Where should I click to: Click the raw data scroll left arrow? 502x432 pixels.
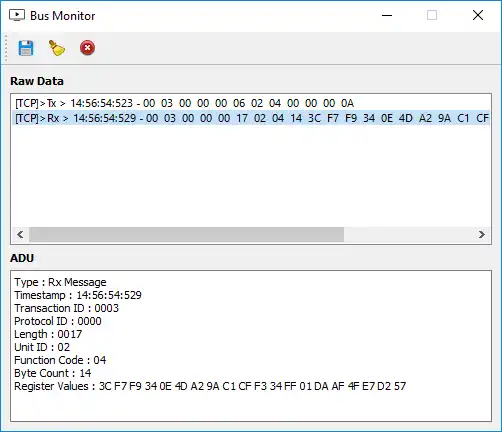point(20,235)
